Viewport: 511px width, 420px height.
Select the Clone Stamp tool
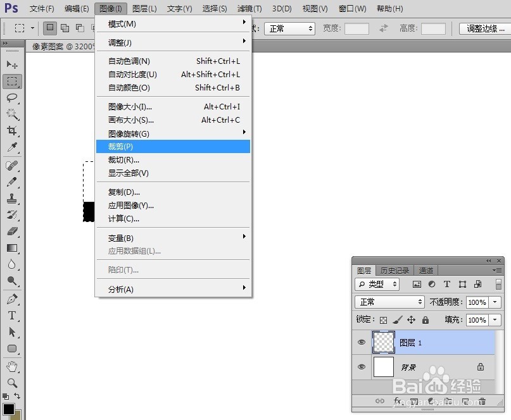[12, 198]
